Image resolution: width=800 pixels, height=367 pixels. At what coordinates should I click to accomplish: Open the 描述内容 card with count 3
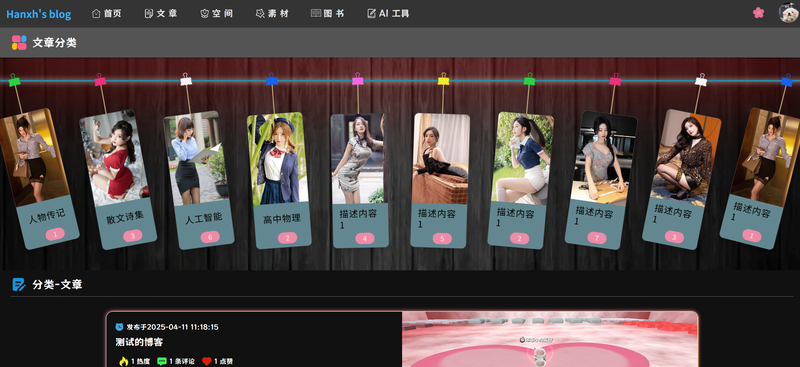tap(682, 179)
